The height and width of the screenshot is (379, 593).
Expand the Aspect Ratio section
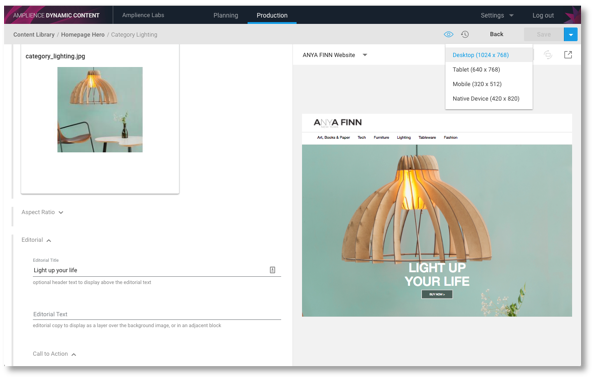[42, 212]
